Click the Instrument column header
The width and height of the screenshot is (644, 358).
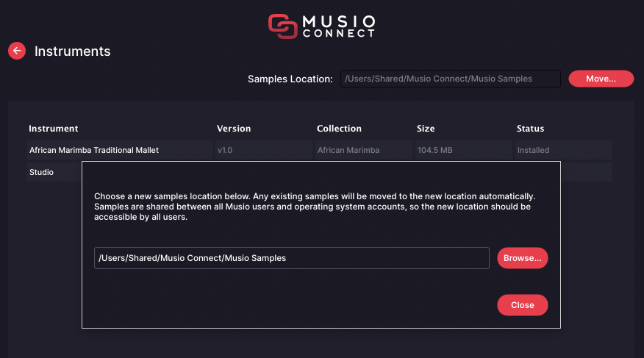pos(54,129)
